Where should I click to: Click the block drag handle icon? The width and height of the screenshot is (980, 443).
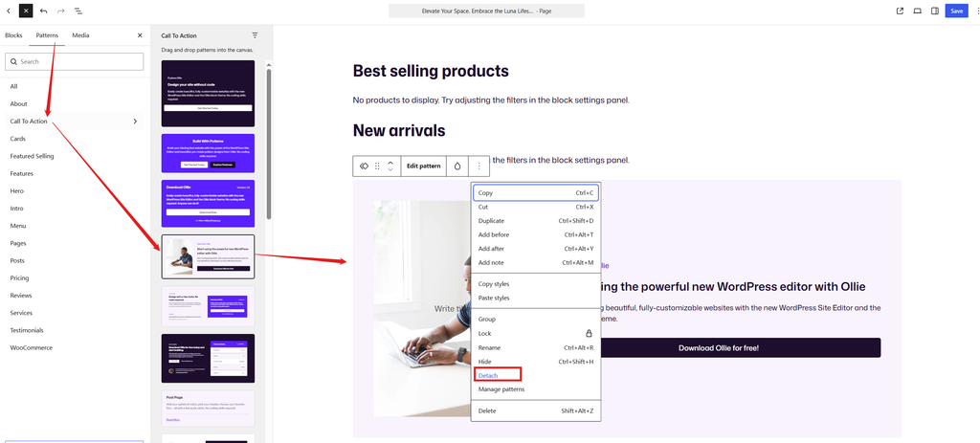(377, 166)
